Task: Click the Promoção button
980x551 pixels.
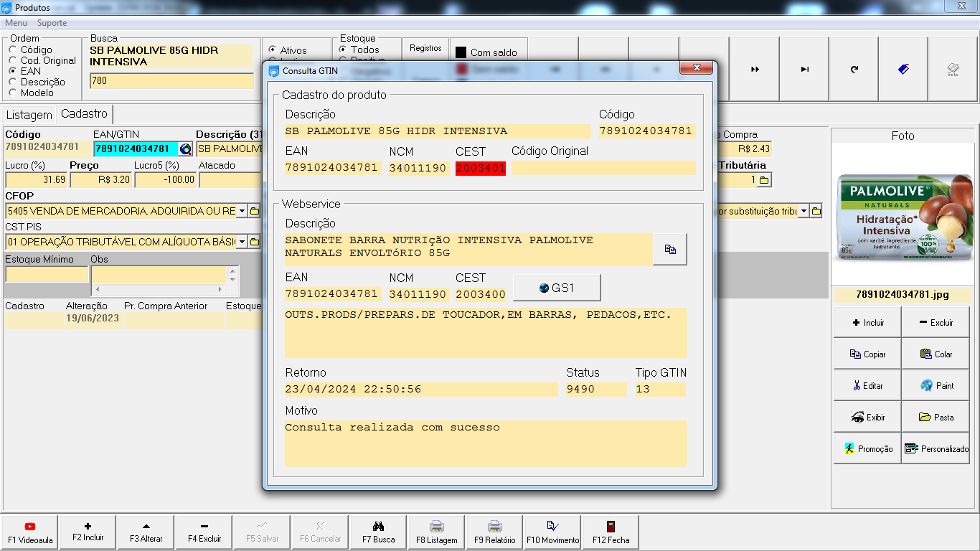Action: point(867,449)
